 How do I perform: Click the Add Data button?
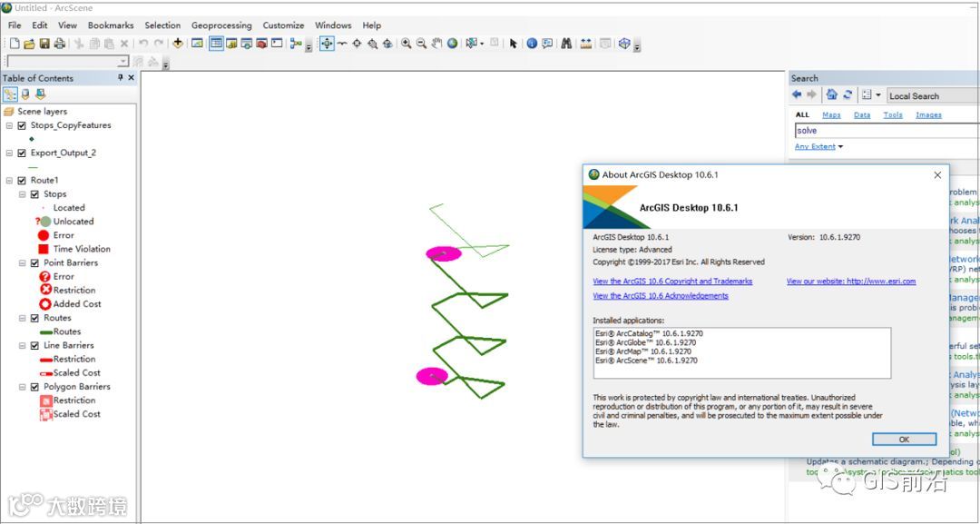178,44
